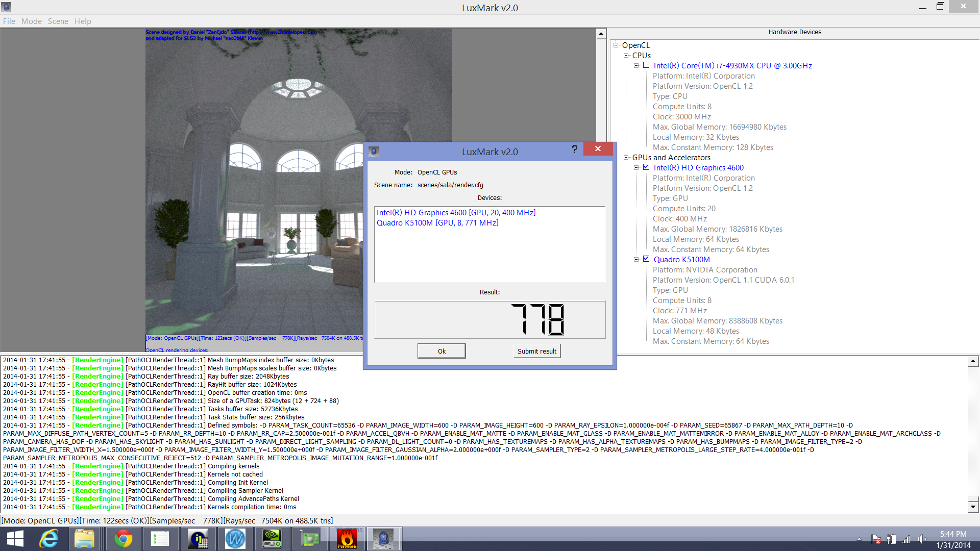
Task: Click Submit result button
Action: point(537,351)
